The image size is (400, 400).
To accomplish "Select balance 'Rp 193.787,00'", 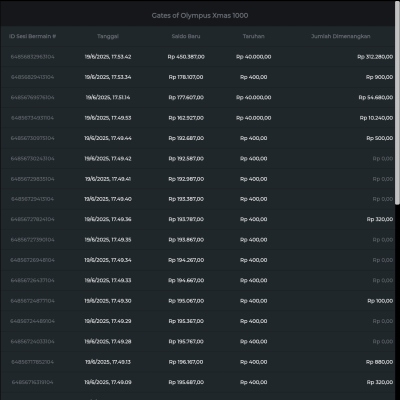I will (186, 219).
